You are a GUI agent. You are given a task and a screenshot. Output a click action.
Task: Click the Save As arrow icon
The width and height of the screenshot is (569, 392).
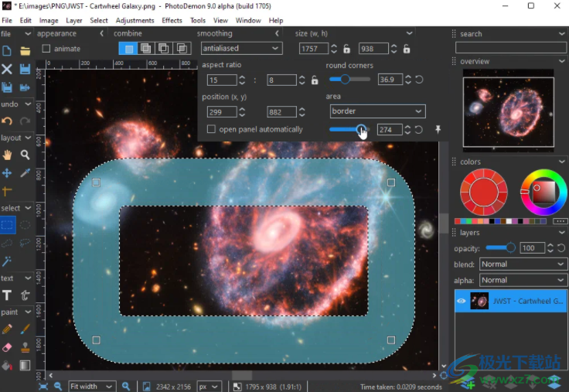click(x=25, y=87)
